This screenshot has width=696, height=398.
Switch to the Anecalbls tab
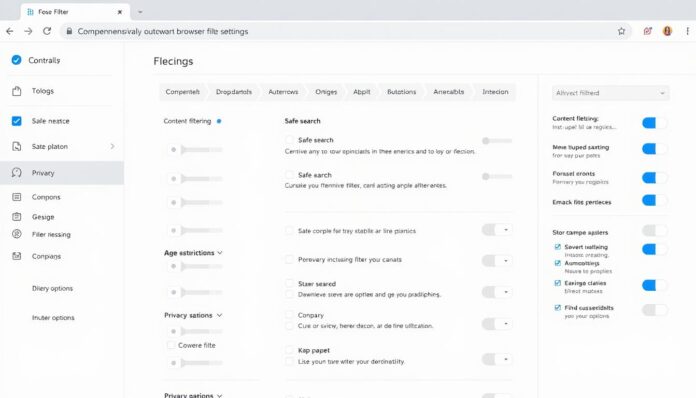[449, 92]
